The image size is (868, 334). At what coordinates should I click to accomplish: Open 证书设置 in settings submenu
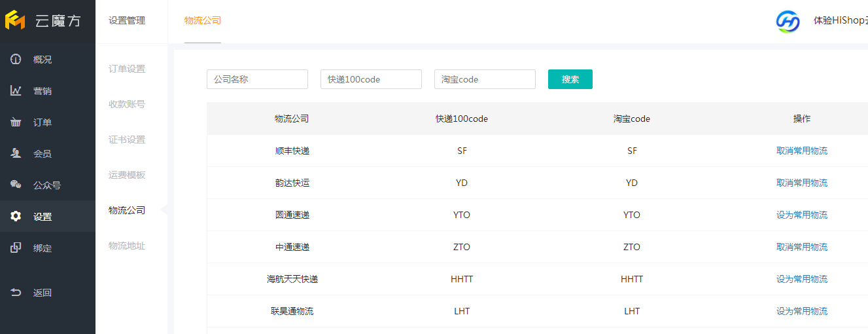click(x=127, y=139)
